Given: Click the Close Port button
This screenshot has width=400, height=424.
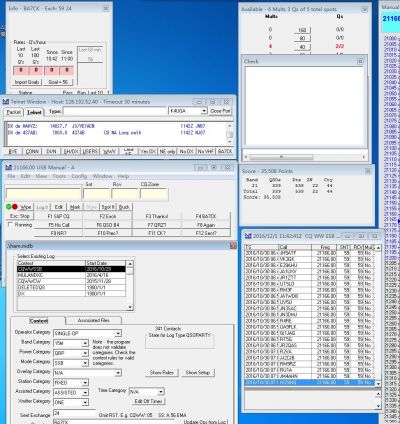Looking at the screenshot, I should tap(220, 111).
